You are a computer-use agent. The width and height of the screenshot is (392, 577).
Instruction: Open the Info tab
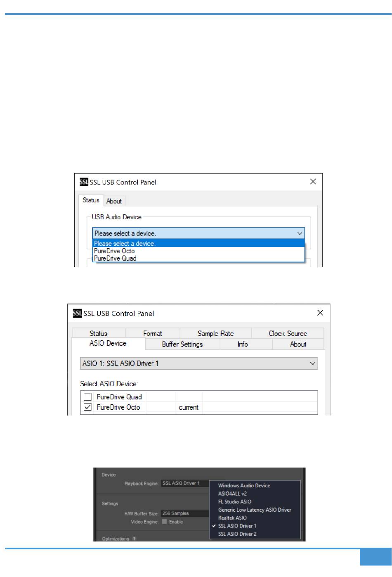tap(243, 344)
